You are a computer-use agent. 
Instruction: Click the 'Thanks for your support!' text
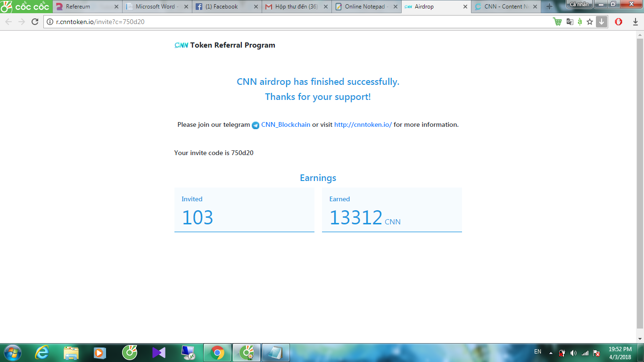point(318,97)
